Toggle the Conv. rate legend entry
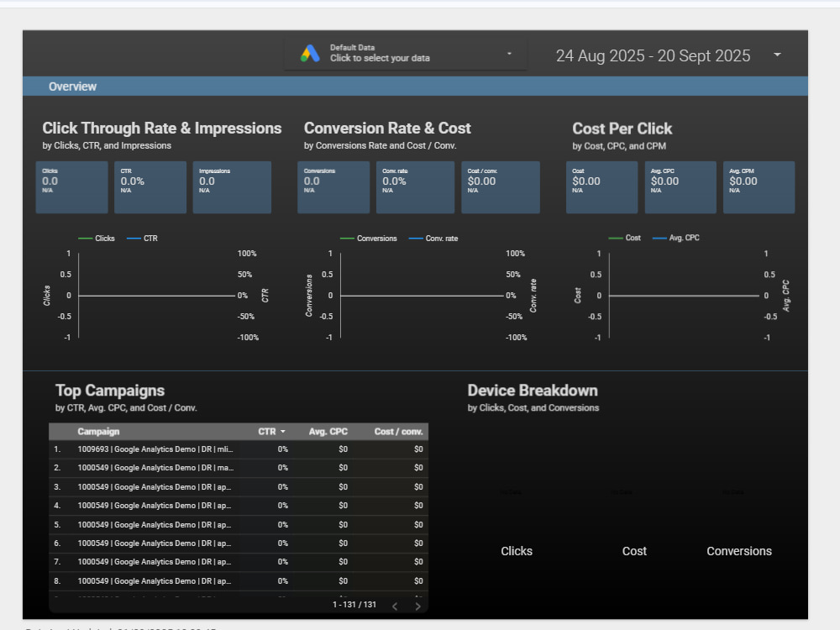This screenshot has width=840, height=630. coord(433,239)
